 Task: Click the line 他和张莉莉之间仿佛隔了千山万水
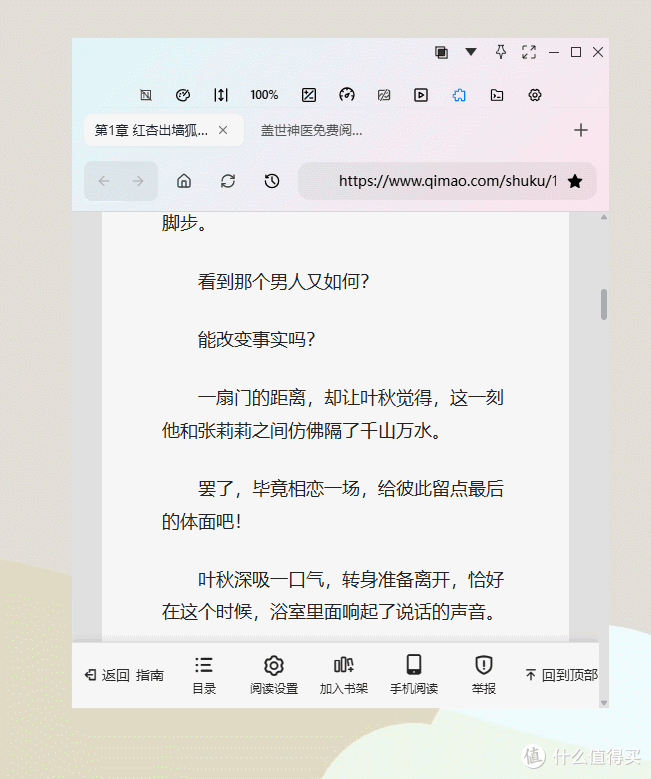(x=301, y=431)
